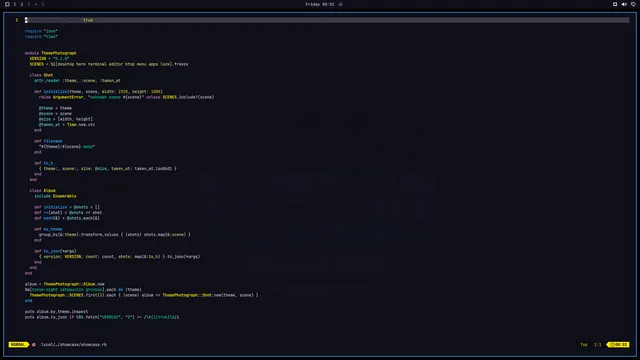Click the 'raise ArgumentError' line
The image size is (640, 360).
[127, 97]
